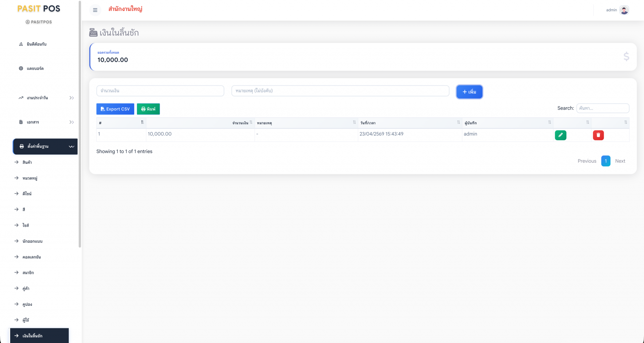This screenshot has height=343, width=644.
Task: Expand the งานประจำวัน menu chevron
Action: tap(71, 98)
